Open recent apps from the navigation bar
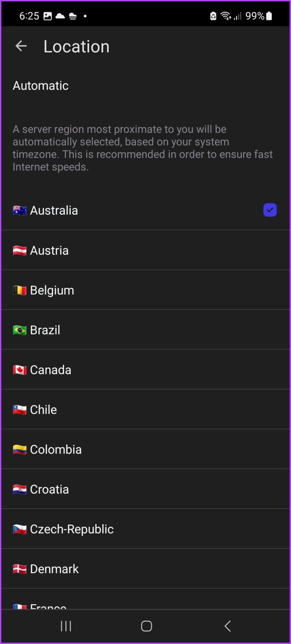 click(66, 626)
